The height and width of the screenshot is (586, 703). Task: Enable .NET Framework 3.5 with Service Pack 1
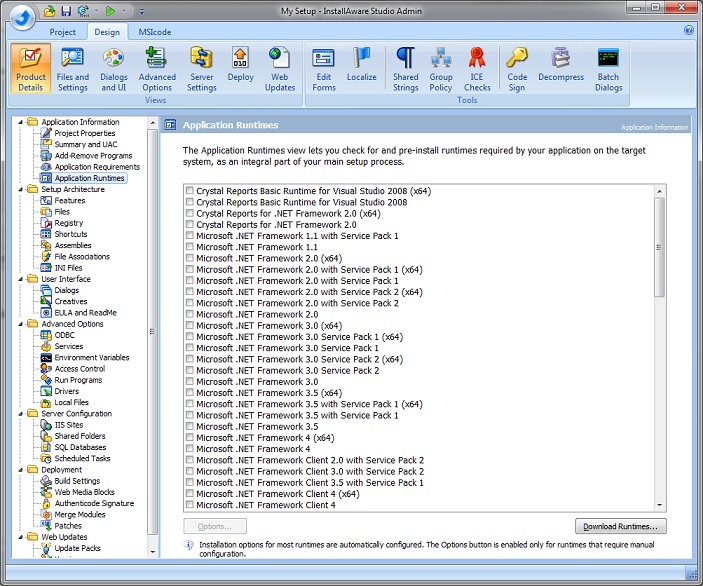pyautogui.click(x=190, y=415)
